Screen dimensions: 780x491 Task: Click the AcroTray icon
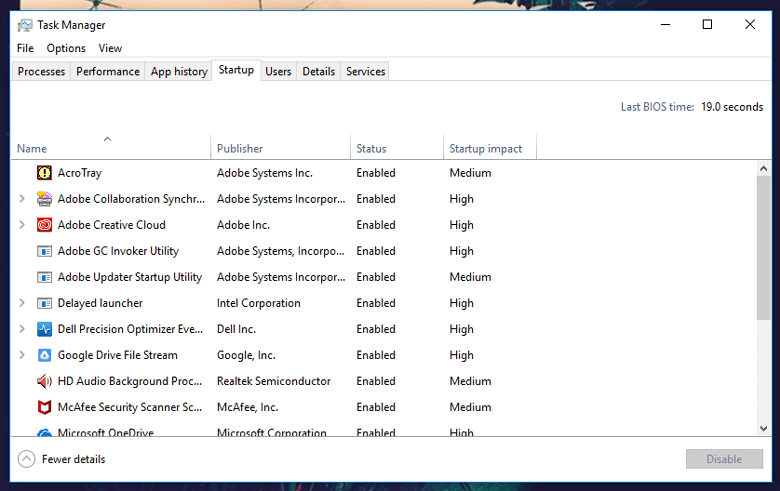[44, 173]
